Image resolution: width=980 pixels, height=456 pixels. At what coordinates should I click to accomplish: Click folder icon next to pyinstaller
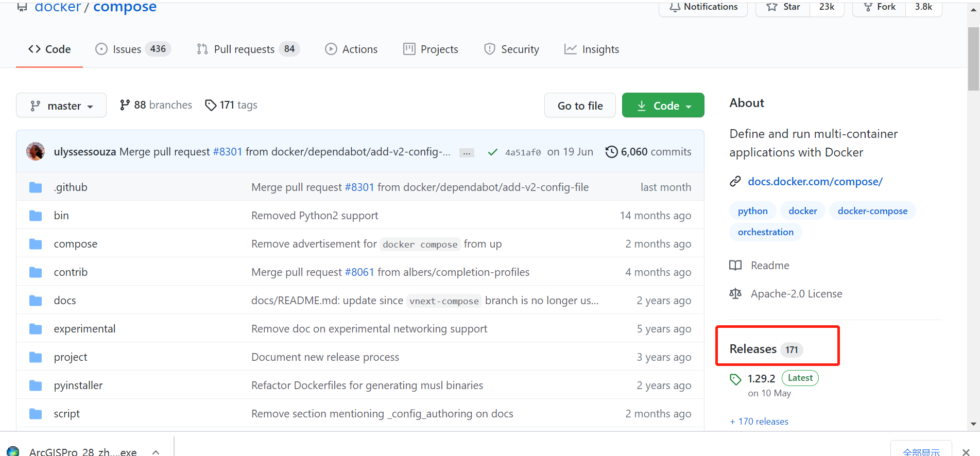point(36,385)
